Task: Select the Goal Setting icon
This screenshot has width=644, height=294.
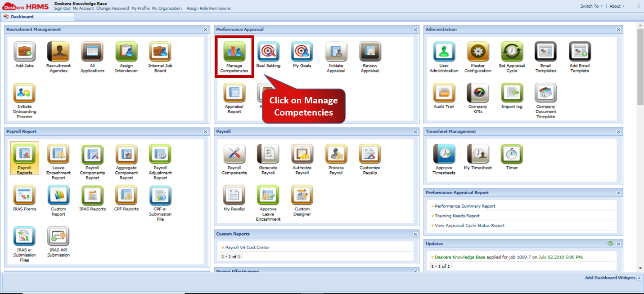Action: click(268, 52)
